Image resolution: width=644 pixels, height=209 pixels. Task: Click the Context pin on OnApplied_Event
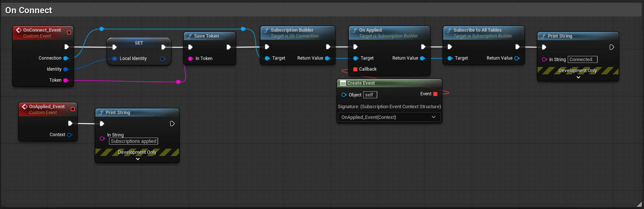pos(69,135)
